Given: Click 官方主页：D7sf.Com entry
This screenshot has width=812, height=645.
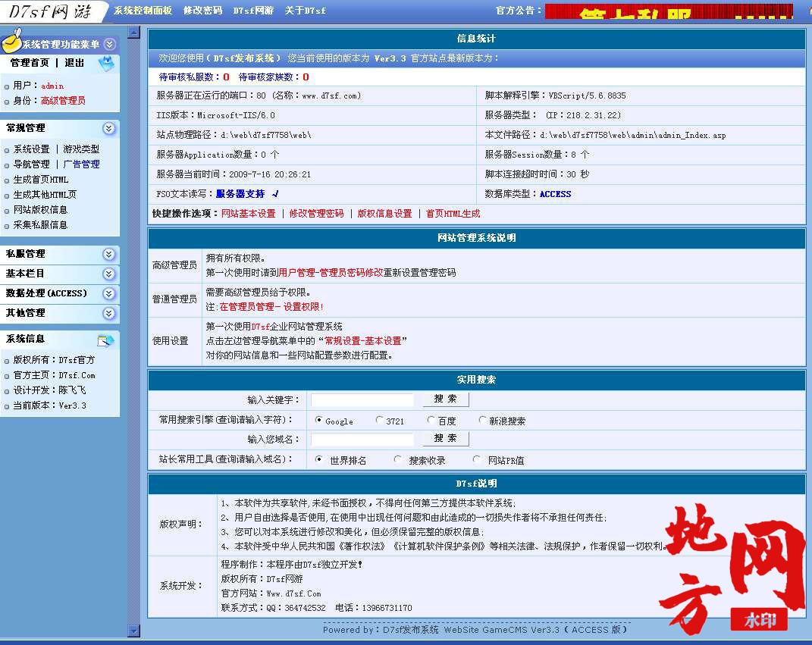Looking at the screenshot, I should [x=55, y=375].
